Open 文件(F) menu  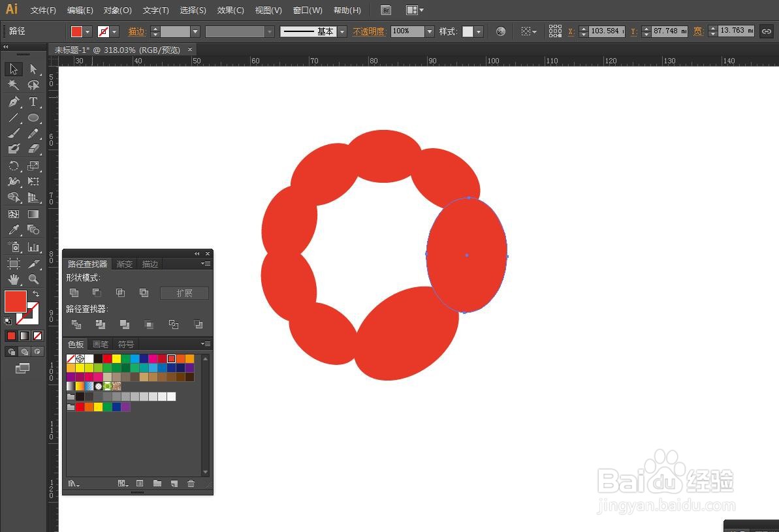[x=43, y=10]
